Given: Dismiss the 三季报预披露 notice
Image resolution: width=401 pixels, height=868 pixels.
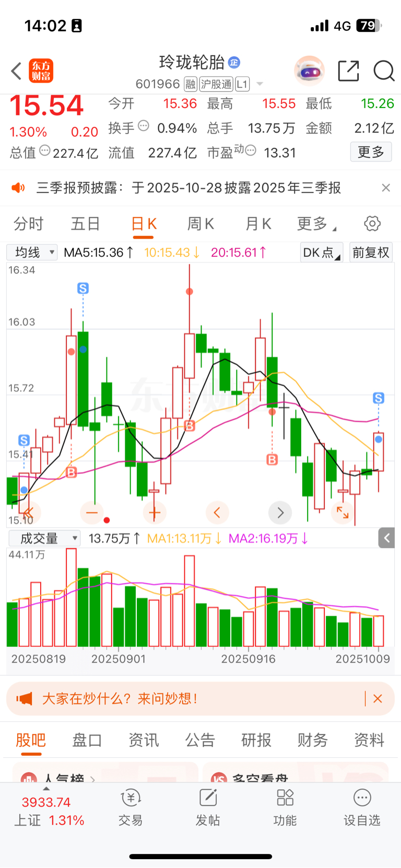Looking at the screenshot, I should coord(386,188).
